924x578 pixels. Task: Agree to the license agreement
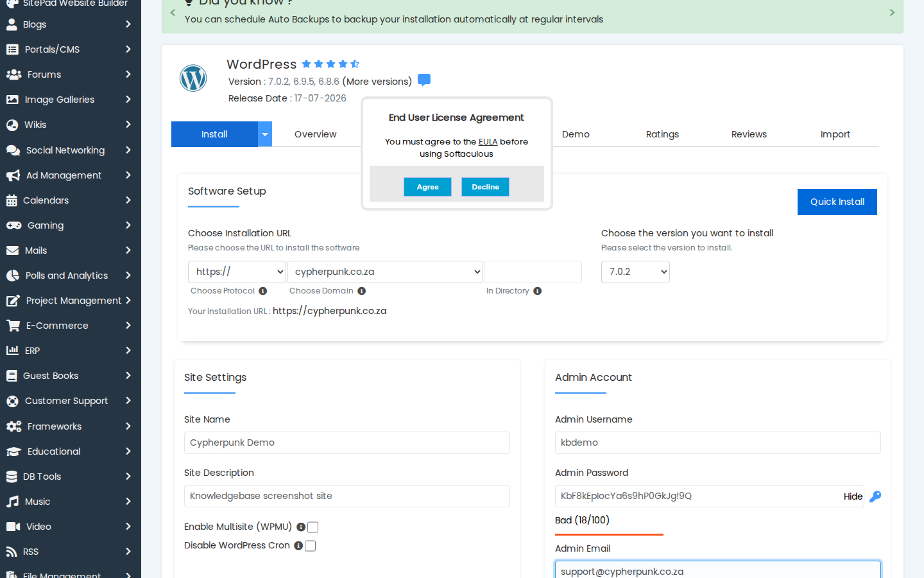(427, 187)
